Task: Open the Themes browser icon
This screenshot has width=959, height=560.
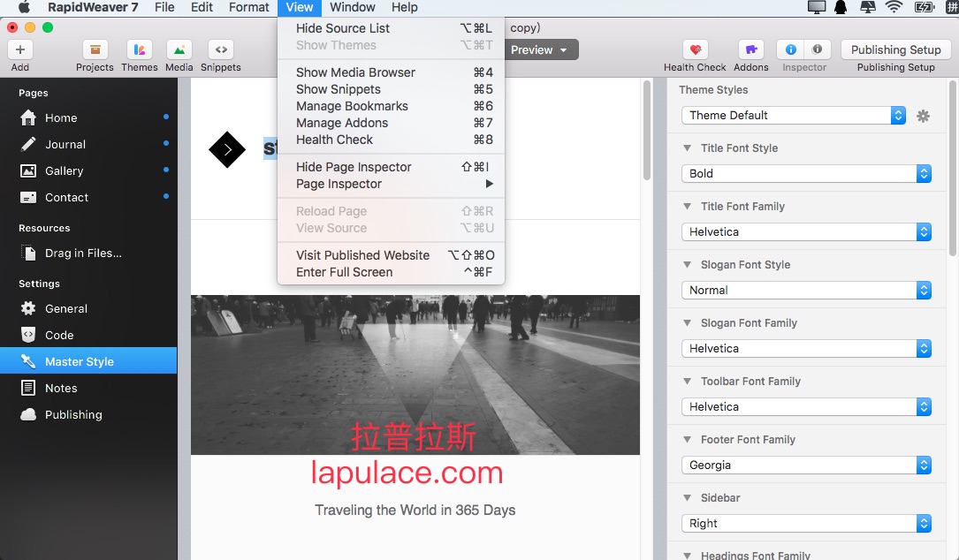Action: tap(140, 49)
